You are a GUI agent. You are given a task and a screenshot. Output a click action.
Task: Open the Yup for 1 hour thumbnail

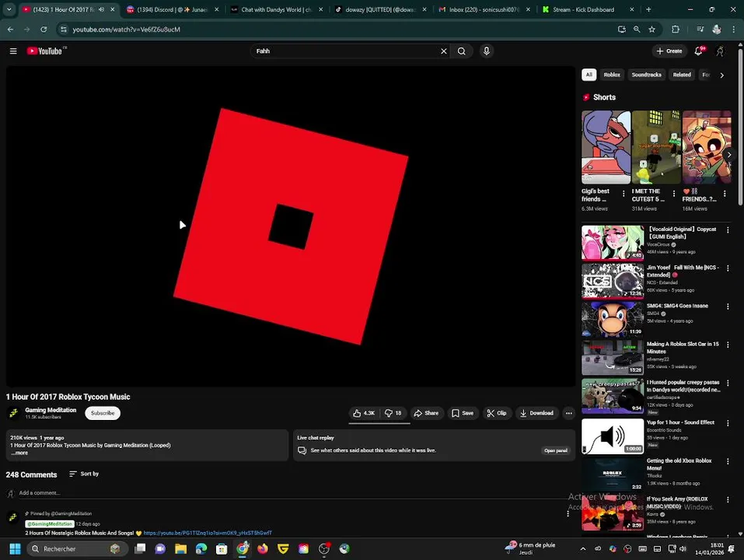point(613,436)
